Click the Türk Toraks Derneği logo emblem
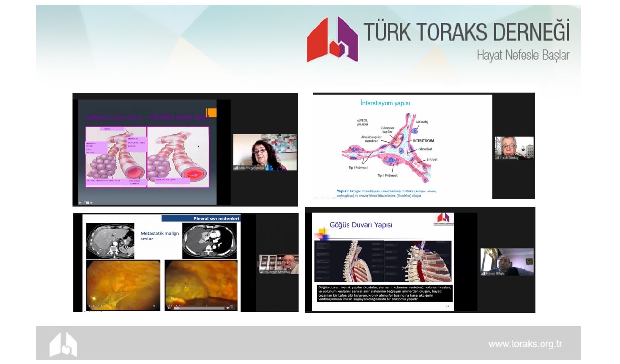Screen dimensions: 620x364 [x=332, y=40]
